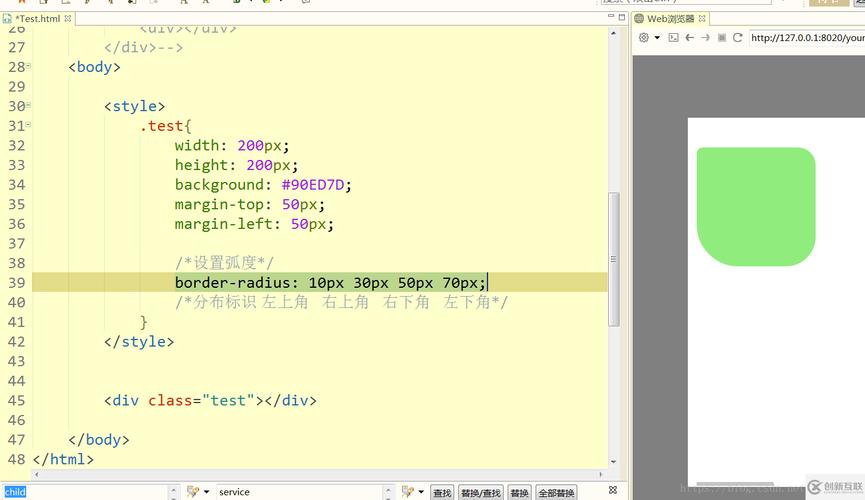865x500 pixels.
Task: Switch to the Test.html editor tab
Action: (x=36, y=18)
